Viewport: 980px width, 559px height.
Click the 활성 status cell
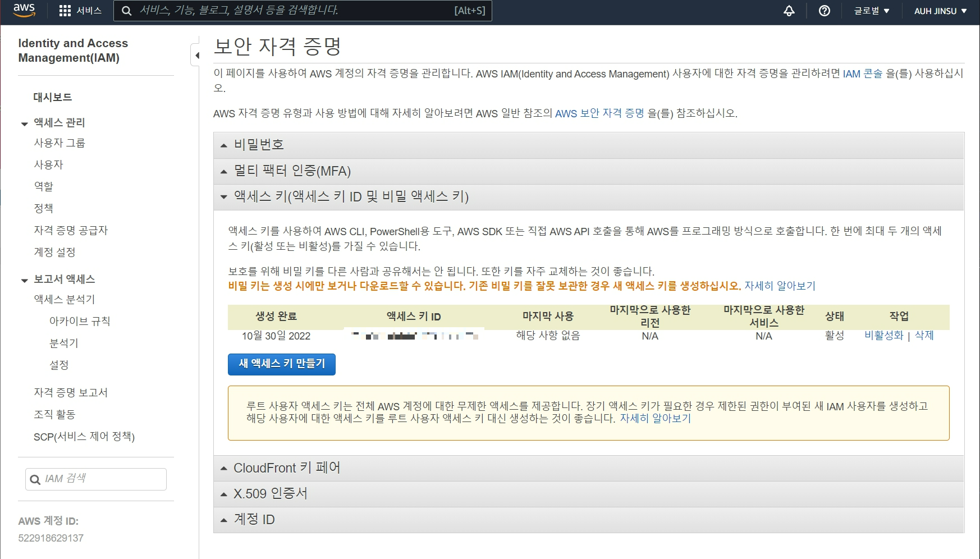[x=835, y=336]
